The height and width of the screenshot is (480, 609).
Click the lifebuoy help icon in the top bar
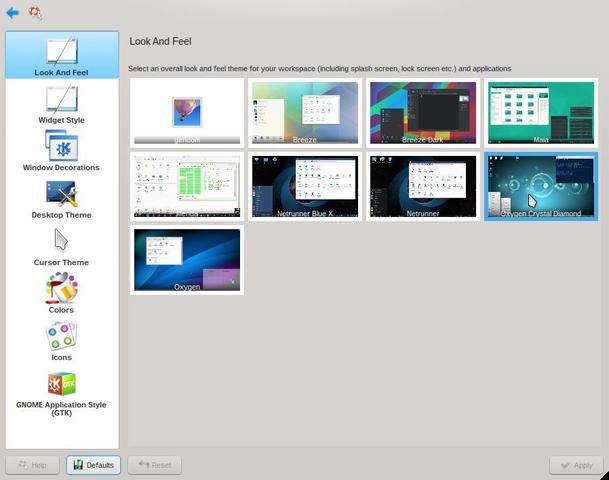pos(35,12)
